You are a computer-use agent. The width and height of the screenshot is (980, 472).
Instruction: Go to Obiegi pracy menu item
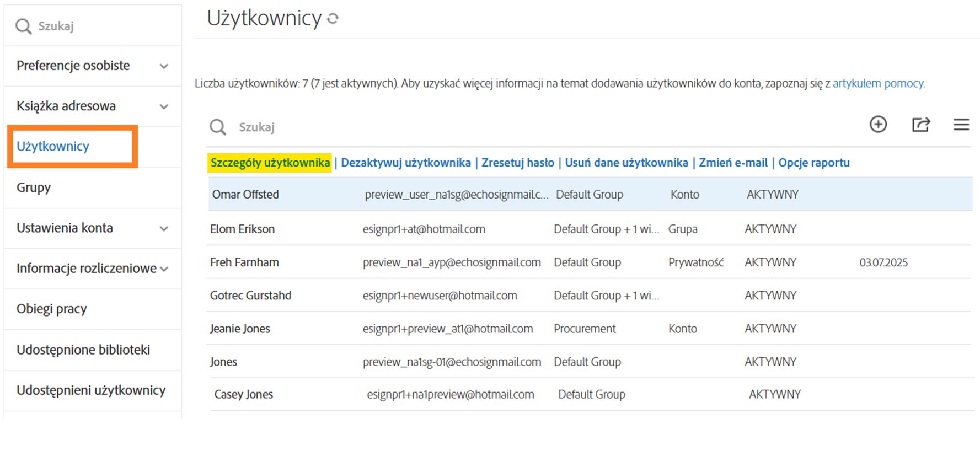click(x=52, y=309)
